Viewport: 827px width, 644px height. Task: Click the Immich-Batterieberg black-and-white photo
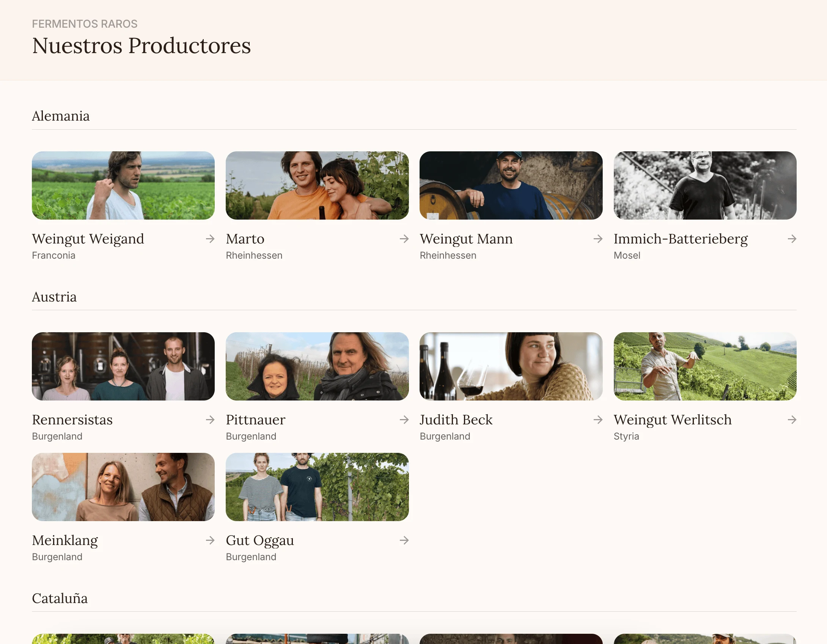tap(705, 185)
